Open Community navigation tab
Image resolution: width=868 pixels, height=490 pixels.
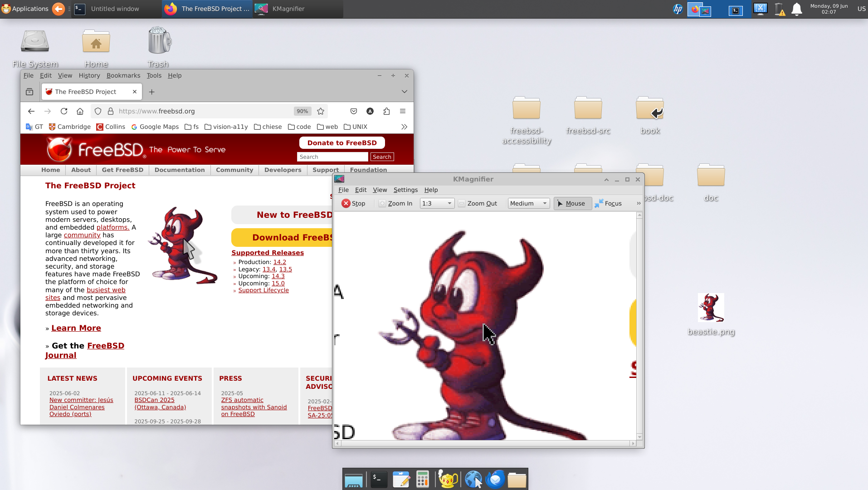tap(234, 170)
